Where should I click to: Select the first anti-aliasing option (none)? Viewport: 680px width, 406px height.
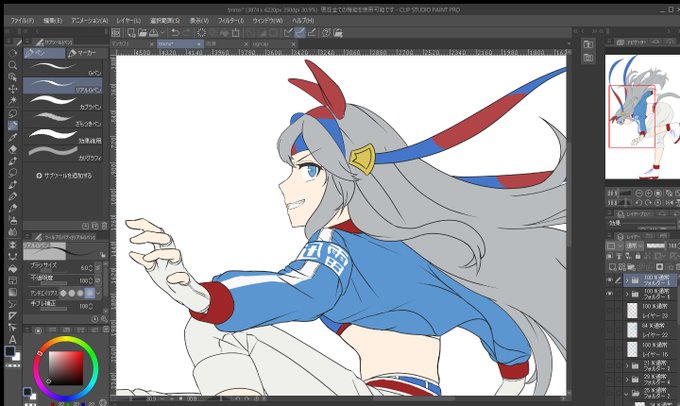(63, 293)
